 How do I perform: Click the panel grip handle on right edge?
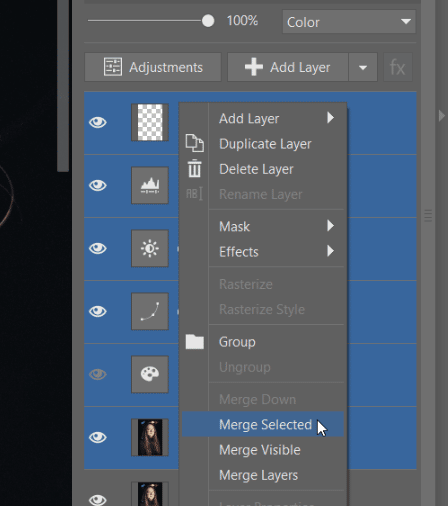(x=428, y=216)
